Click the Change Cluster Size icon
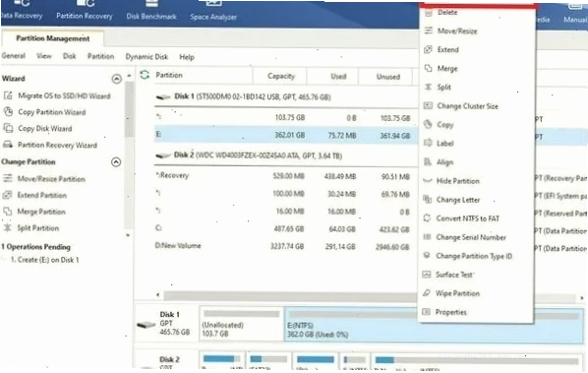Screen dimensions: 588x373 (x=428, y=106)
